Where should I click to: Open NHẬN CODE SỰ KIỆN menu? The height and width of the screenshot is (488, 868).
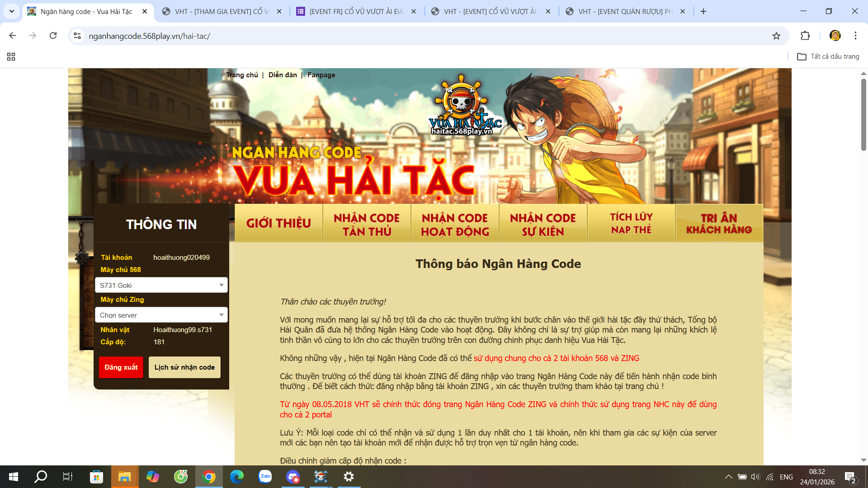point(543,223)
